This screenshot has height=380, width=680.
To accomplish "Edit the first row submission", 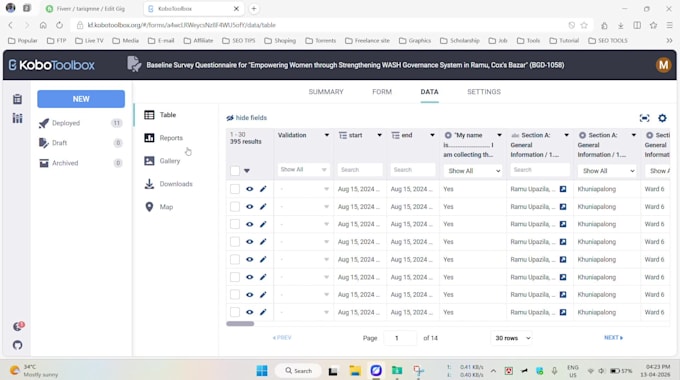I will point(263,189).
